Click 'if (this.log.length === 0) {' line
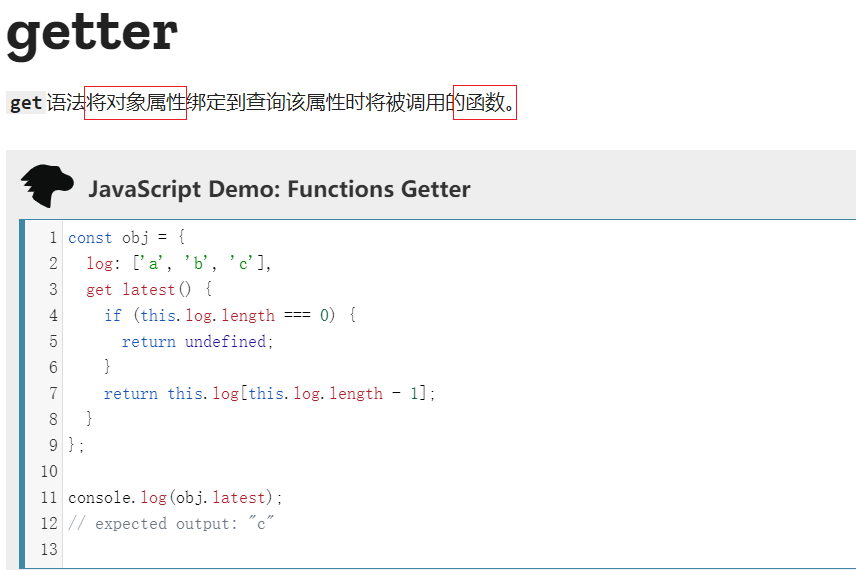 tap(230, 316)
